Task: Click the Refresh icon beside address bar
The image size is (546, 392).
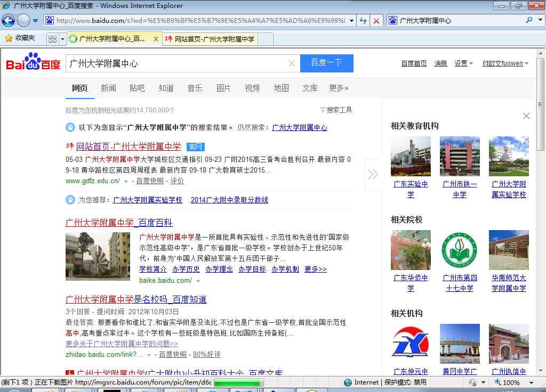Action: [363, 21]
